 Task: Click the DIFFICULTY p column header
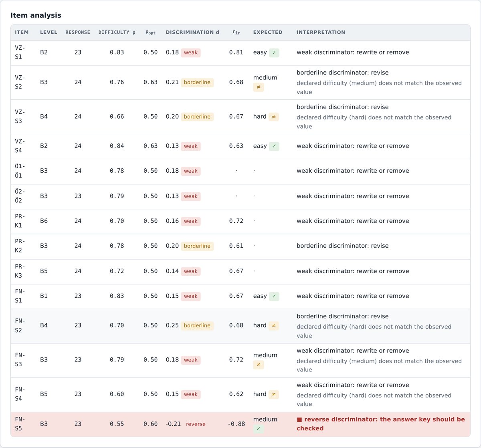click(x=117, y=32)
